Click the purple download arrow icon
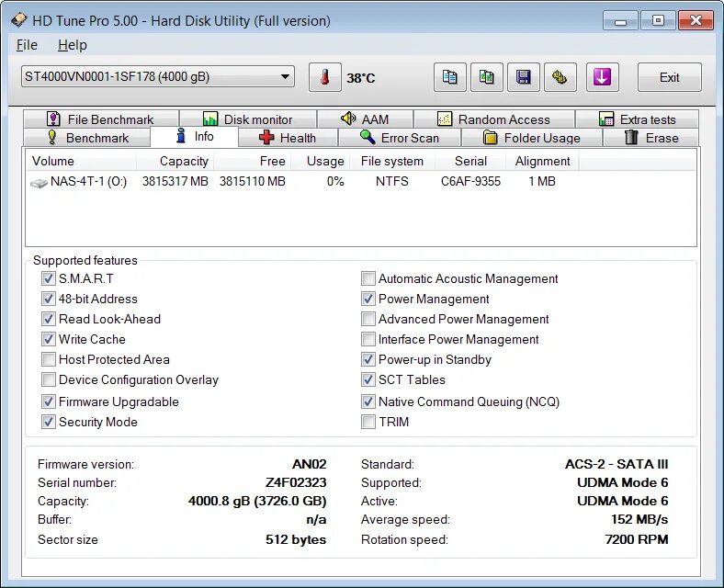Screen dimensions: 724x588 (x=602, y=77)
